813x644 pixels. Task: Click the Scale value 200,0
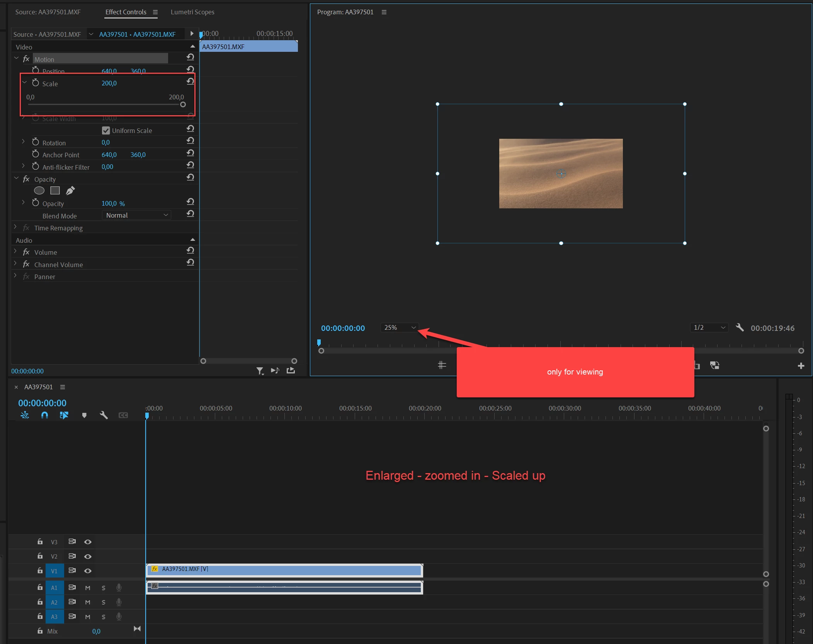click(109, 83)
